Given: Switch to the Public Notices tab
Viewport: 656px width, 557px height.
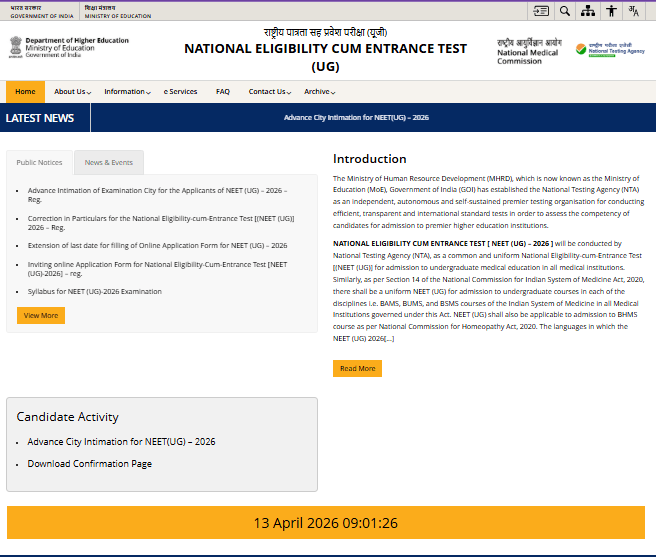Looking at the screenshot, I should tap(39, 162).
